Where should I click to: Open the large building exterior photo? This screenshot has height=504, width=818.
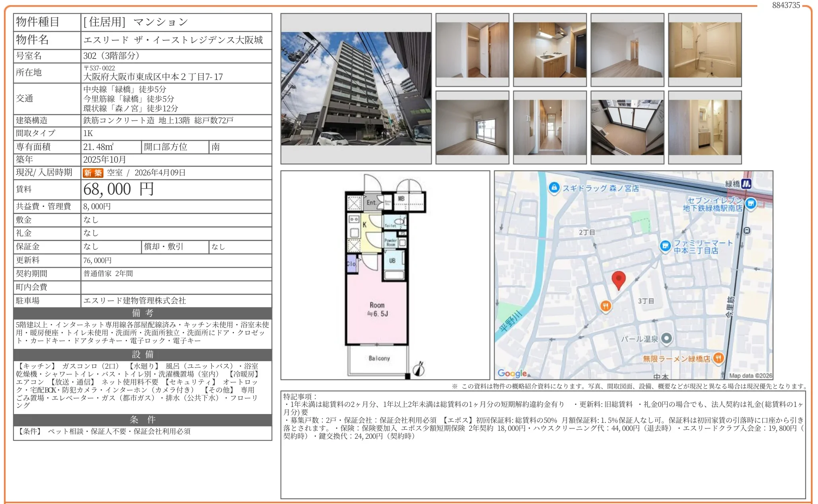point(356,89)
